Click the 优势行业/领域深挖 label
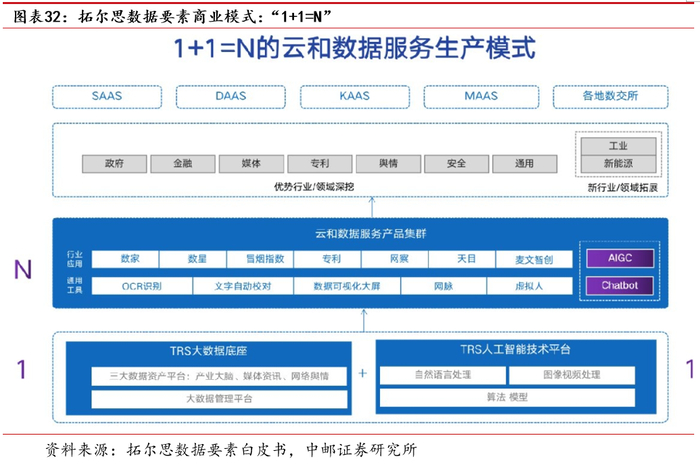700x467 pixels. (x=314, y=187)
